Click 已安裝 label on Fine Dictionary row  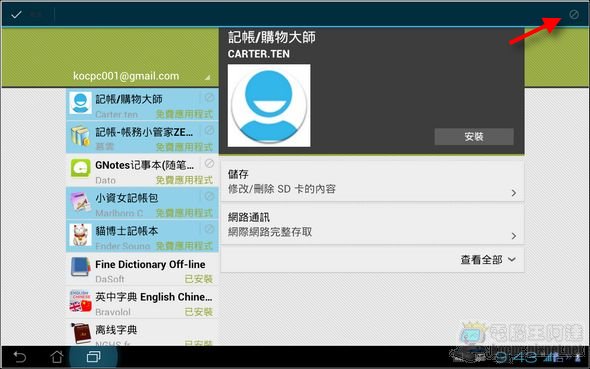(x=199, y=279)
